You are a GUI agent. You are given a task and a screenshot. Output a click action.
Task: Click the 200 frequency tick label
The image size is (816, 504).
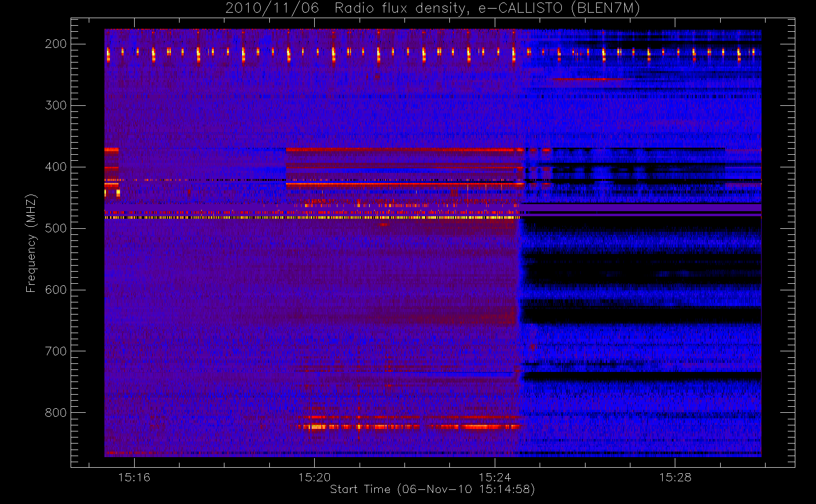click(55, 44)
